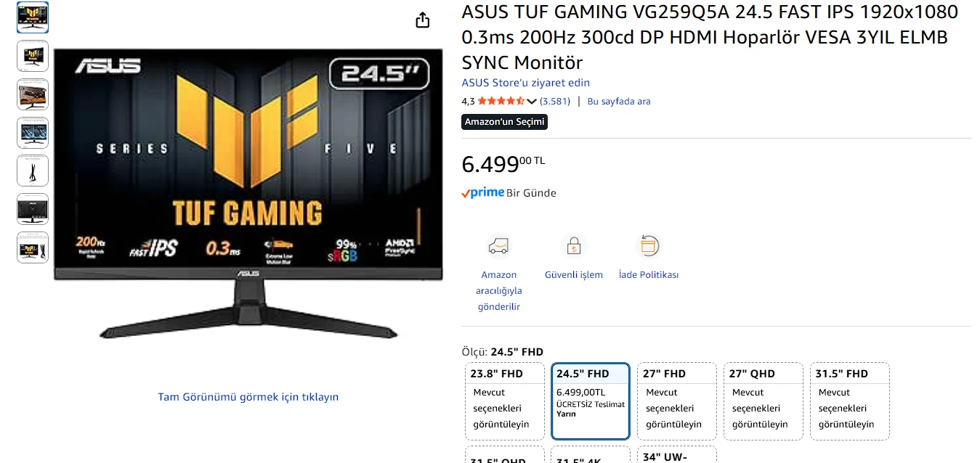Select the last thumbnail in the list

(x=33, y=247)
